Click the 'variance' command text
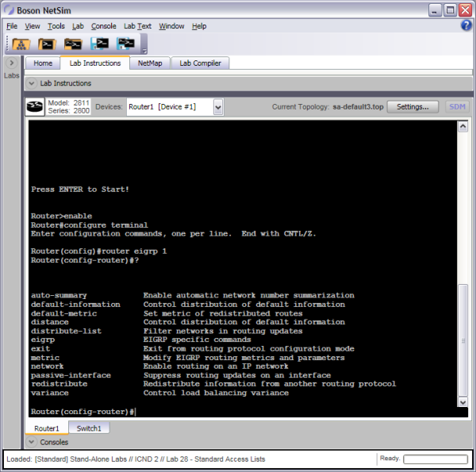The image size is (476, 472). (49, 393)
